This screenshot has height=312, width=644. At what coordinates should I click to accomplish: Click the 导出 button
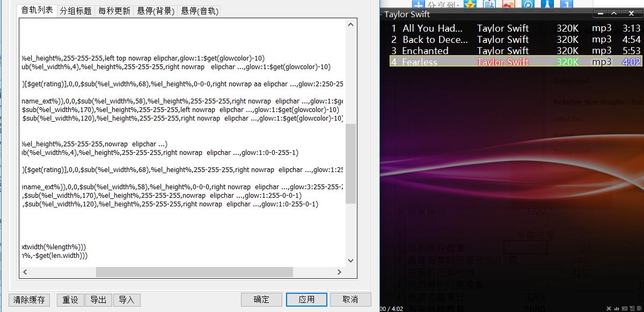(98, 300)
